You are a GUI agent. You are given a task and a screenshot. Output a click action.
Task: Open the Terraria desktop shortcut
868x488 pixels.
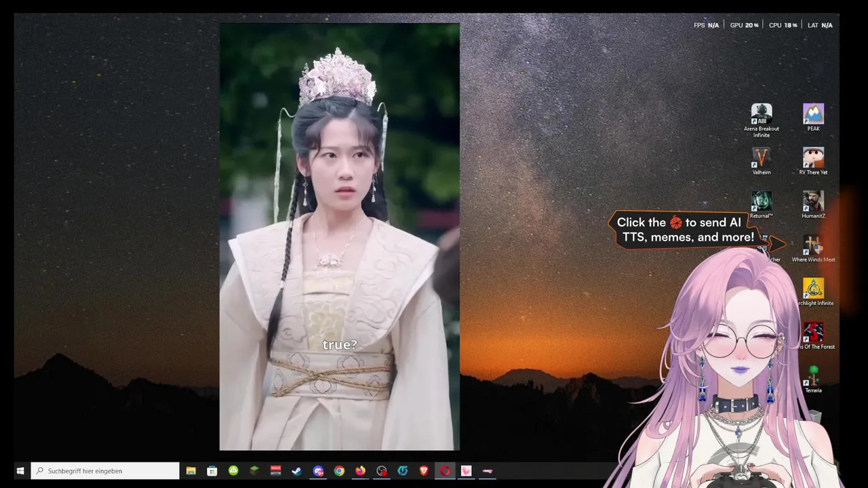pyautogui.click(x=813, y=380)
